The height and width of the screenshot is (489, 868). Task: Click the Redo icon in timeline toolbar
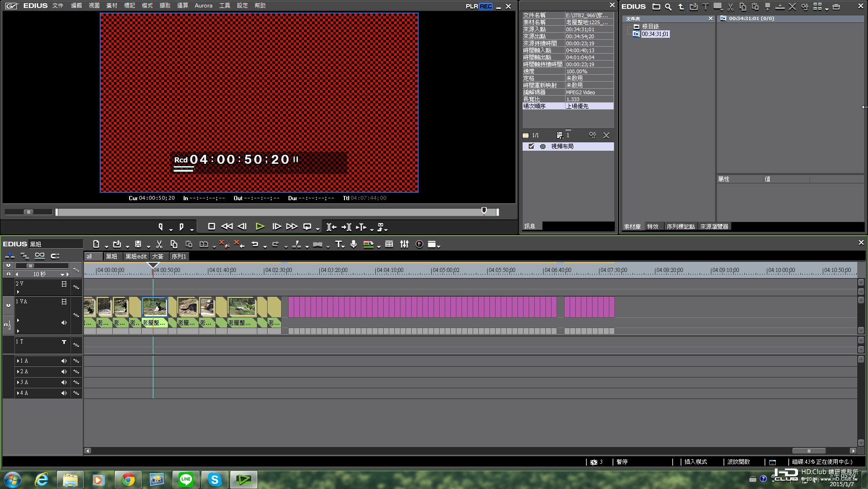[x=276, y=244]
